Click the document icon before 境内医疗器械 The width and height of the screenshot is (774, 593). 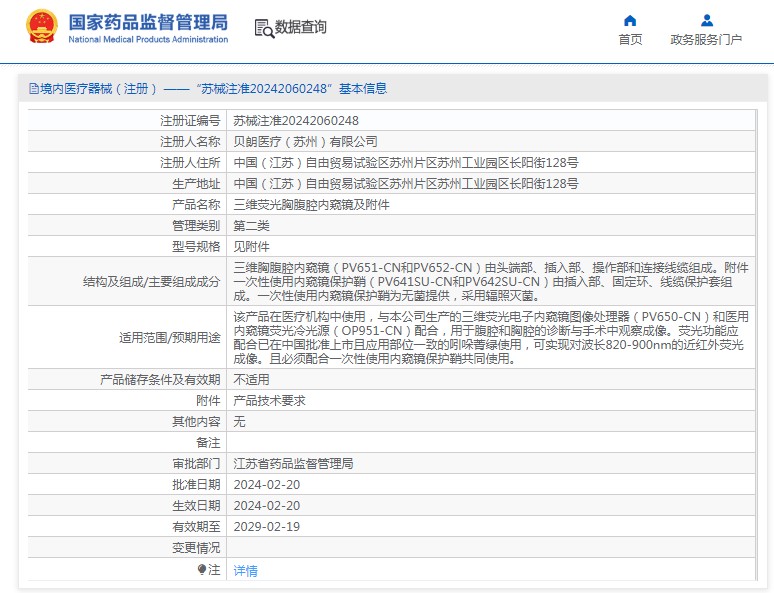[x=33, y=89]
